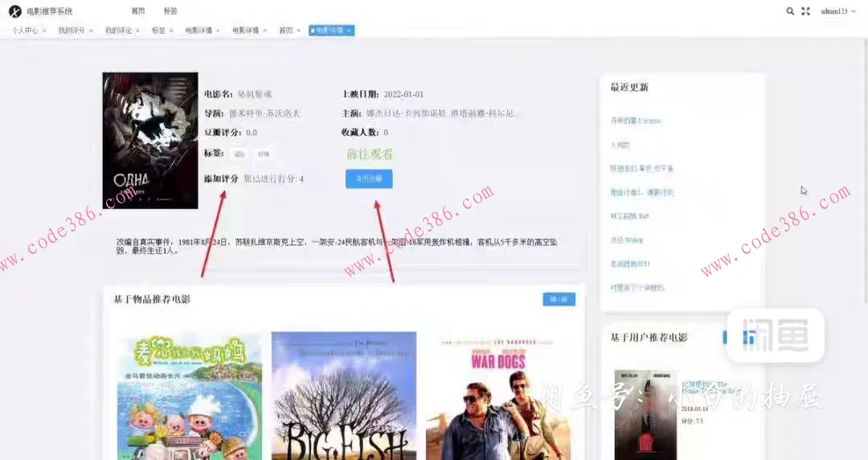This screenshot has width=868, height=460.
Task: Close the 标签 page tab
Action: pos(171,31)
